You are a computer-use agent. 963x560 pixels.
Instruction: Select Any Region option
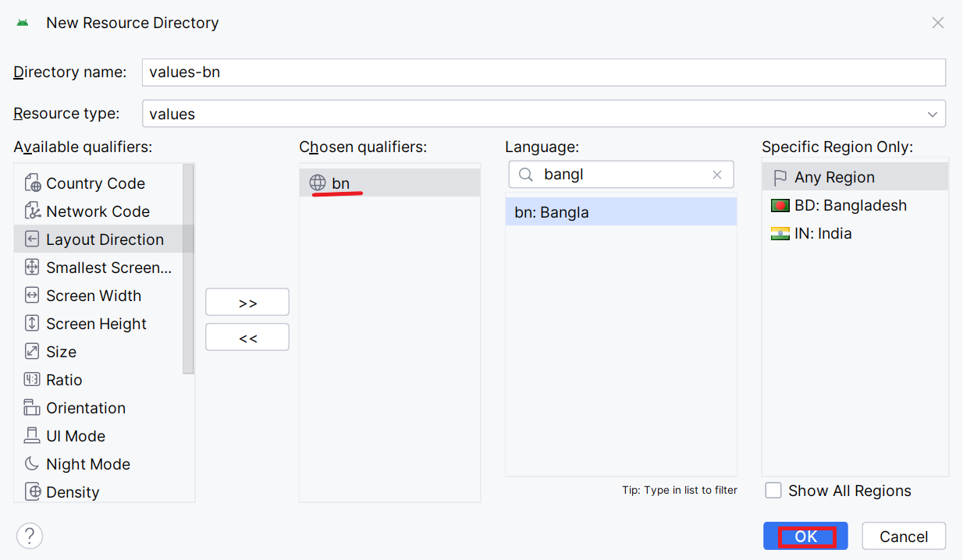tap(834, 178)
